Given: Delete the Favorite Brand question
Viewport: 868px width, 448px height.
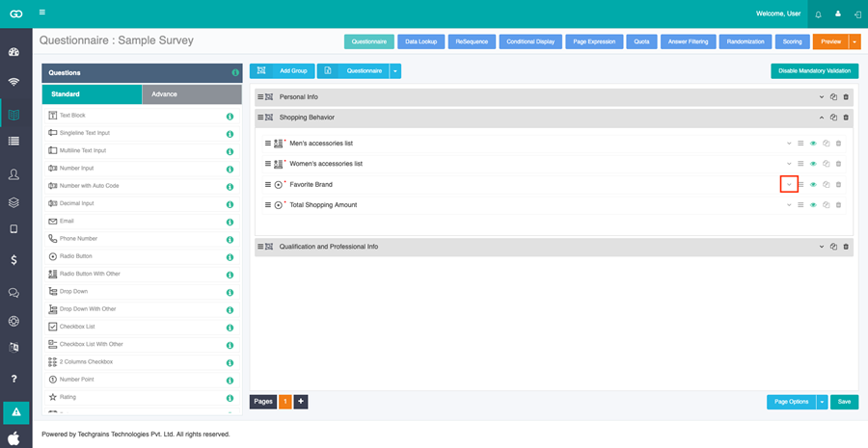Looking at the screenshot, I should pyautogui.click(x=838, y=185).
